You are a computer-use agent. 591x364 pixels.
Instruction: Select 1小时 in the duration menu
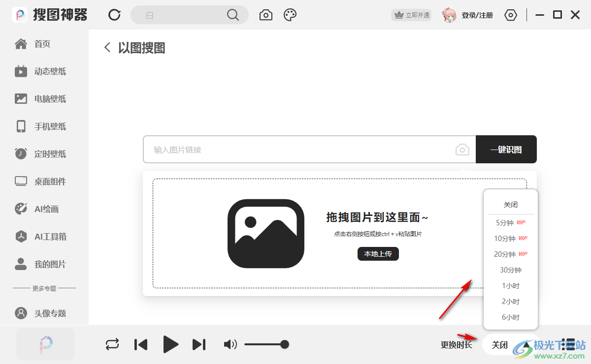[511, 286]
